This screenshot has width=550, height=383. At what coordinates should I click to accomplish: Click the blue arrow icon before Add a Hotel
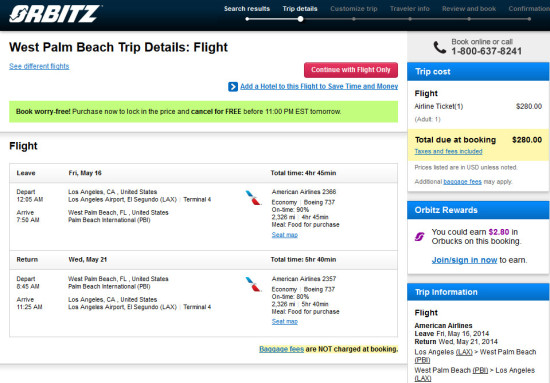click(233, 87)
